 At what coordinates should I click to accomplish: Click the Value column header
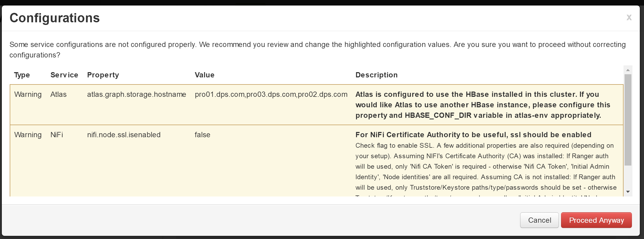pos(205,75)
